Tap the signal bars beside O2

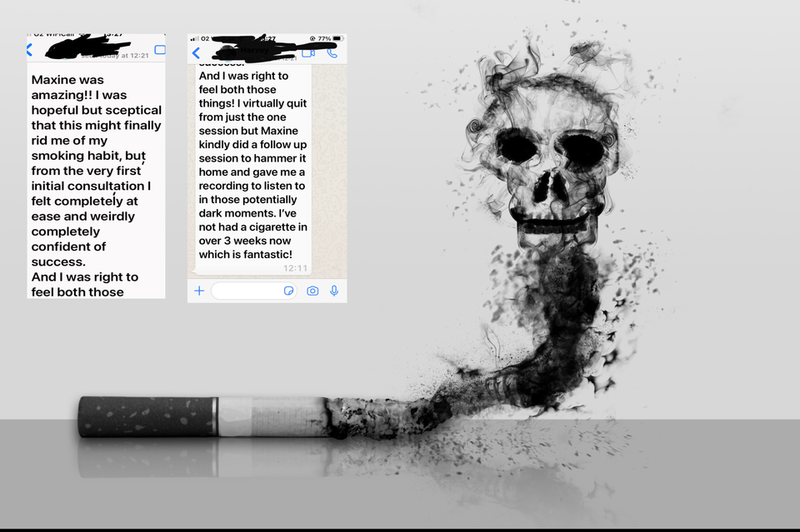click(194, 39)
